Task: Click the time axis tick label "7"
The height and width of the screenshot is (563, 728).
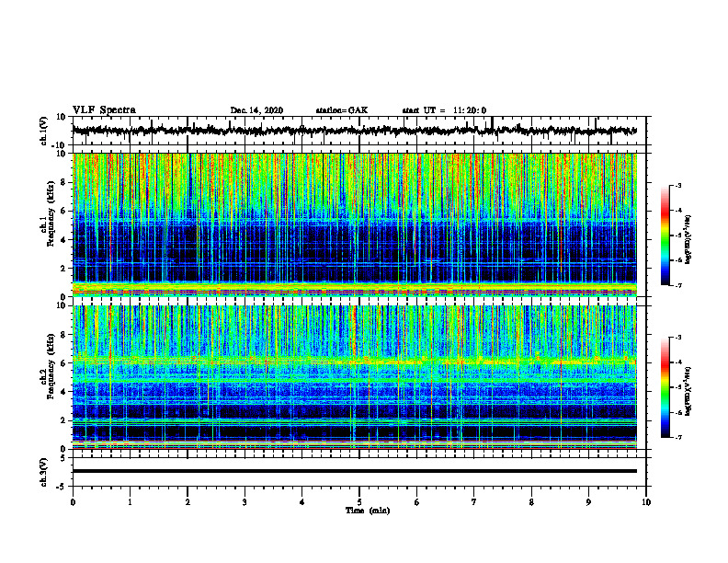Action: [x=474, y=502]
